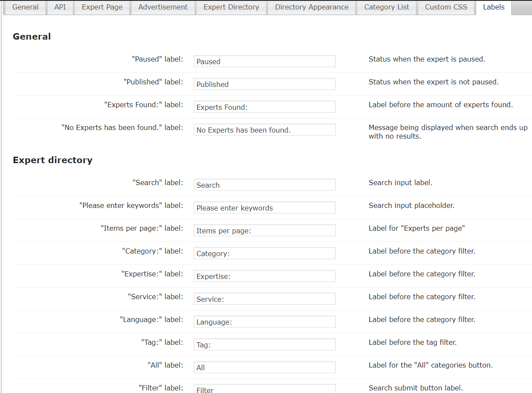Open the Directory Appearance tab
The height and width of the screenshot is (393, 532).
[312, 7]
